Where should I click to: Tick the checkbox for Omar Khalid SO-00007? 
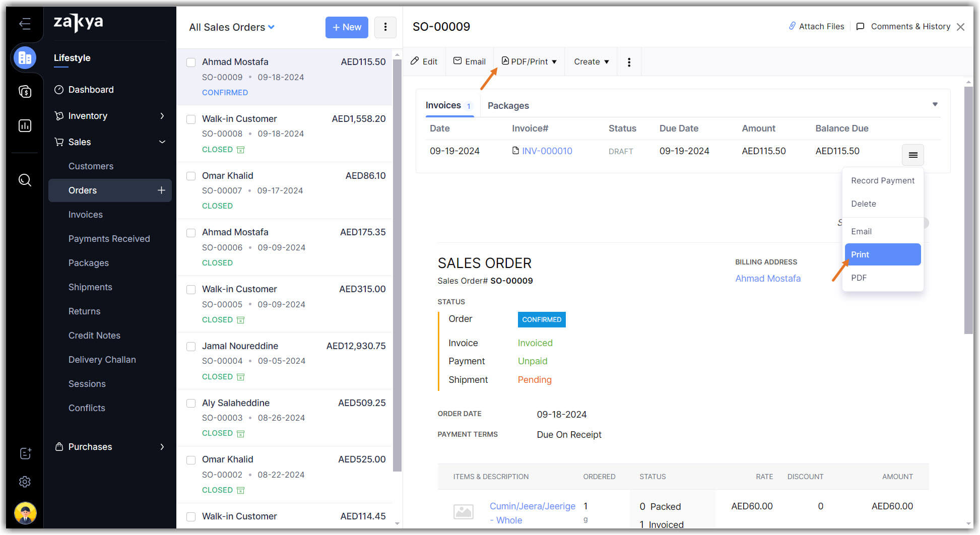pyautogui.click(x=191, y=176)
